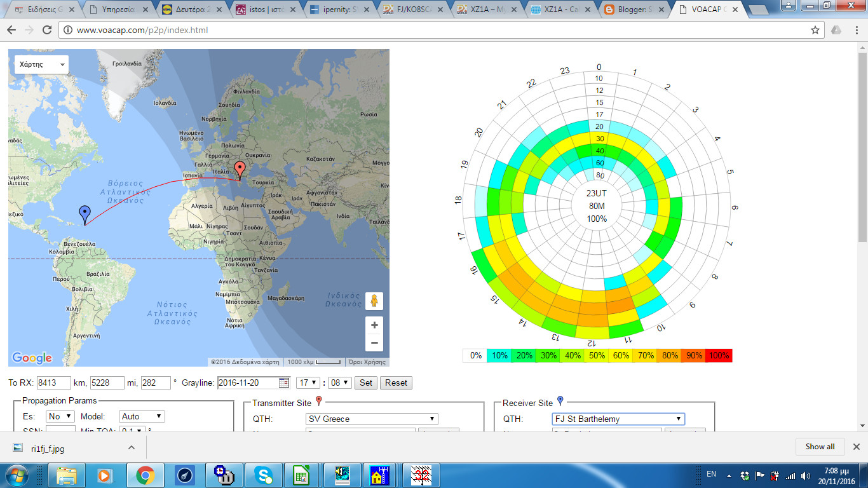868x488 pixels.
Task: Click the browser back arrow
Action: click(12, 30)
